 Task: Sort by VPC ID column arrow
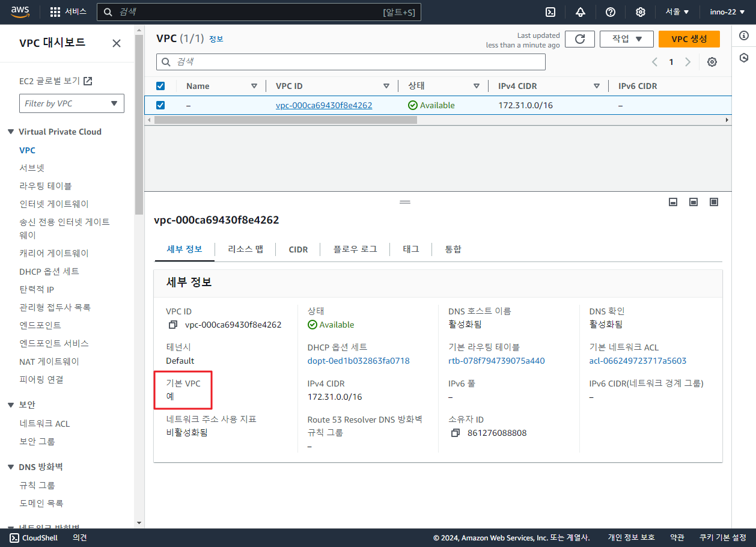pyautogui.click(x=386, y=86)
